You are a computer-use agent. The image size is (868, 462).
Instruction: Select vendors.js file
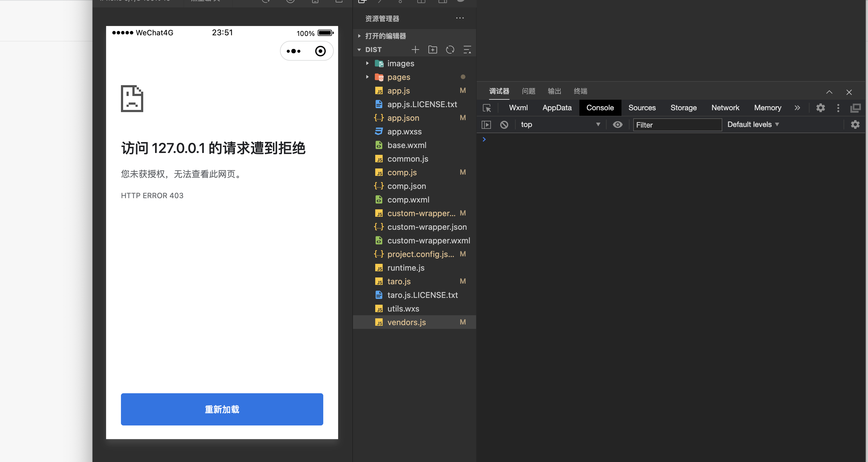click(x=414, y=322)
